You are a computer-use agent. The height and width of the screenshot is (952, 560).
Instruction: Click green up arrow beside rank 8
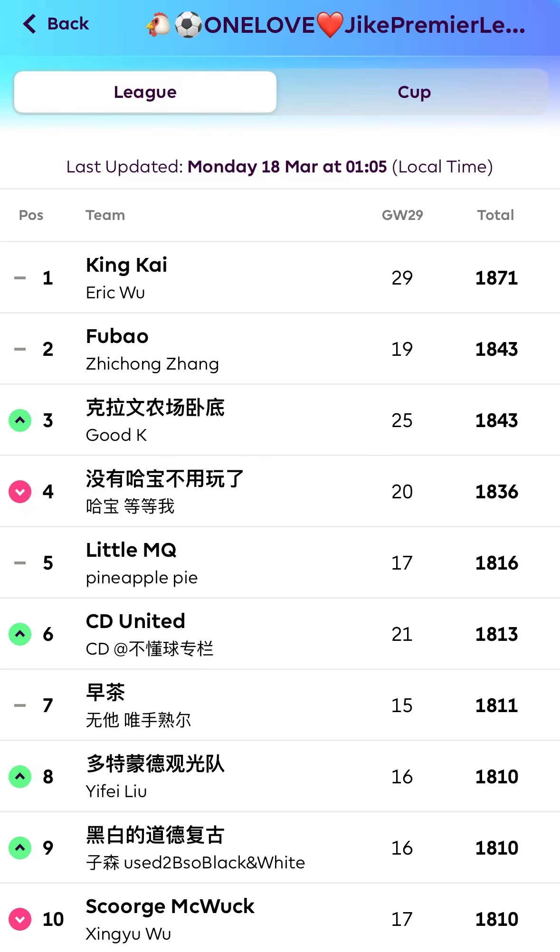coord(20,777)
